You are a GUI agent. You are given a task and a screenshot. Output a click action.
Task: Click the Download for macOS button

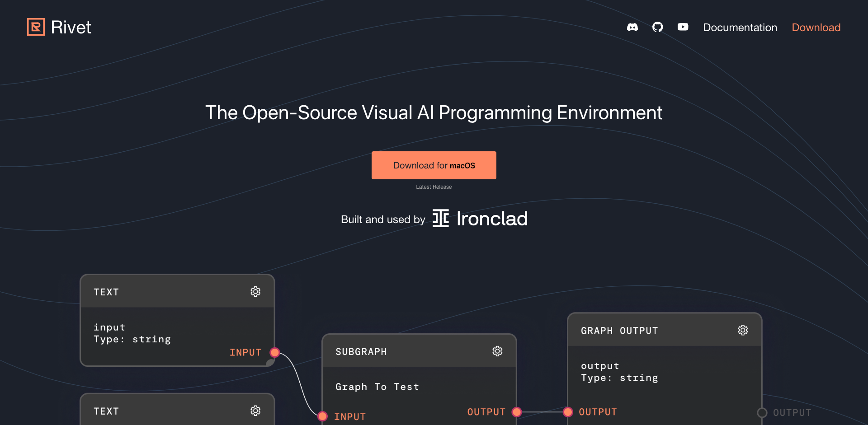click(x=434, y=165)
